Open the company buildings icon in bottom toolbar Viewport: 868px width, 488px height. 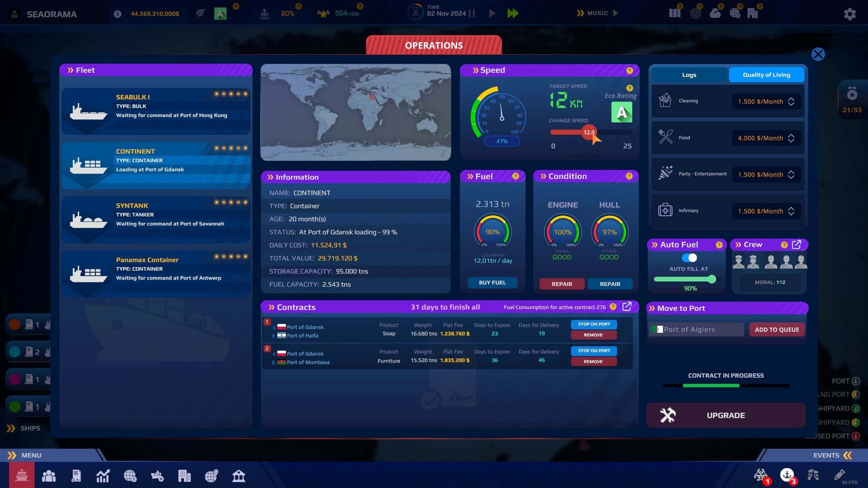point(184,475)
